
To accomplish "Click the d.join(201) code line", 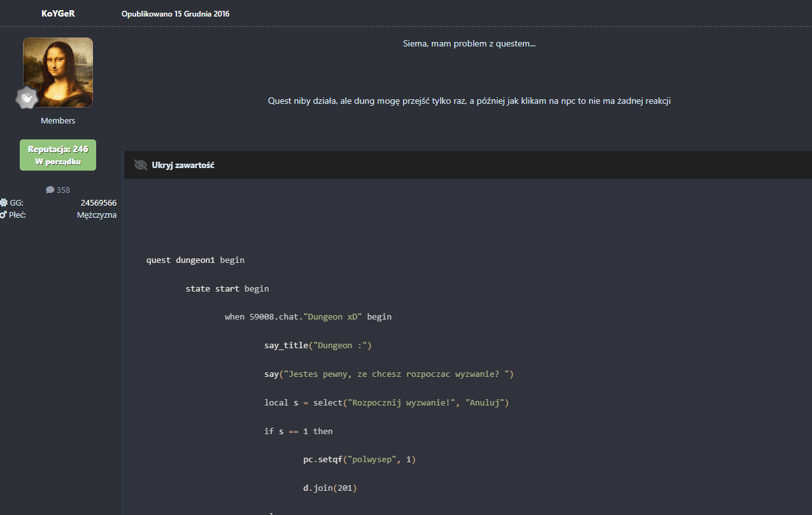I will 330,488.
